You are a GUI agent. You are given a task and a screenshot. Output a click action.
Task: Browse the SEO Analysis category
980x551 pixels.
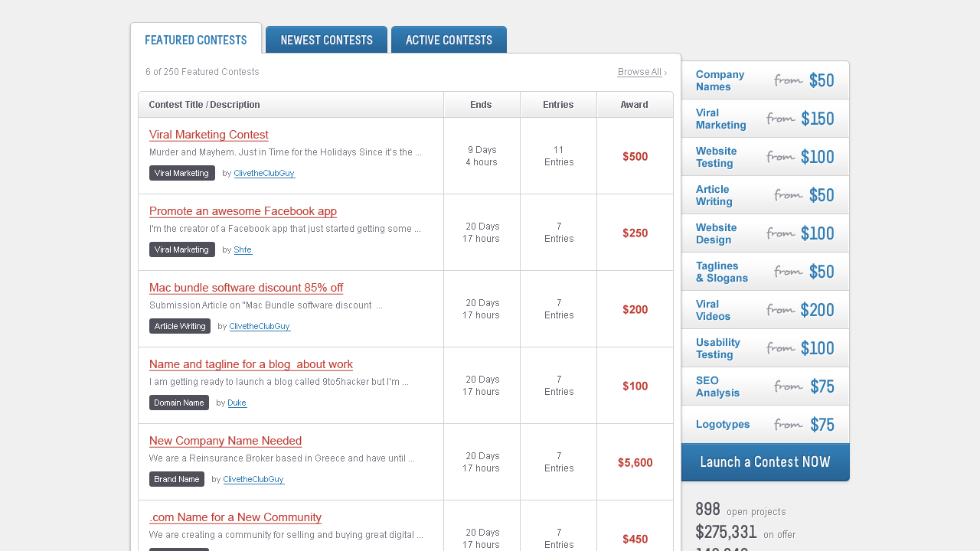click(x=717, y=386)
